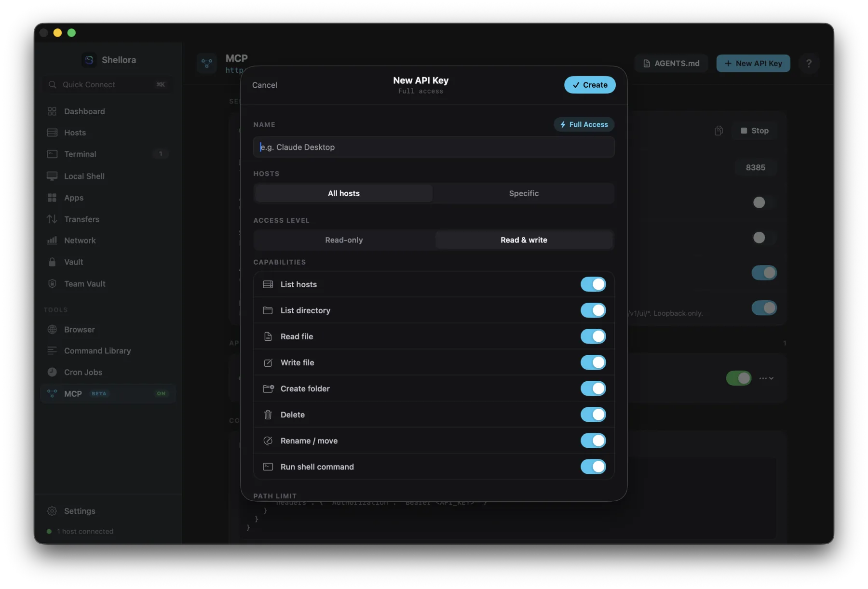Click the Create button
This screenshot has height=589, width=868.
coord(590,85)
